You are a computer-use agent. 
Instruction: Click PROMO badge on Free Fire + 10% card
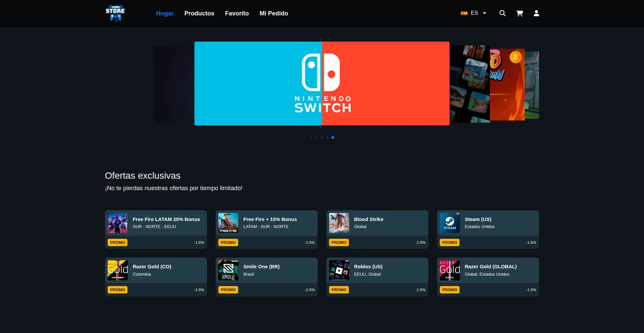[x=228, y=242]
